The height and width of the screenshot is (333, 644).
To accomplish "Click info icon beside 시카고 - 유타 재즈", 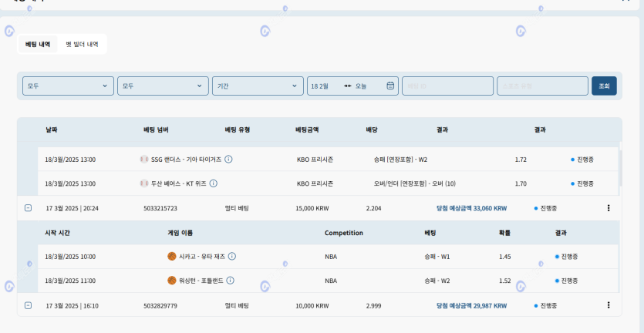I will tap(232, 256).
